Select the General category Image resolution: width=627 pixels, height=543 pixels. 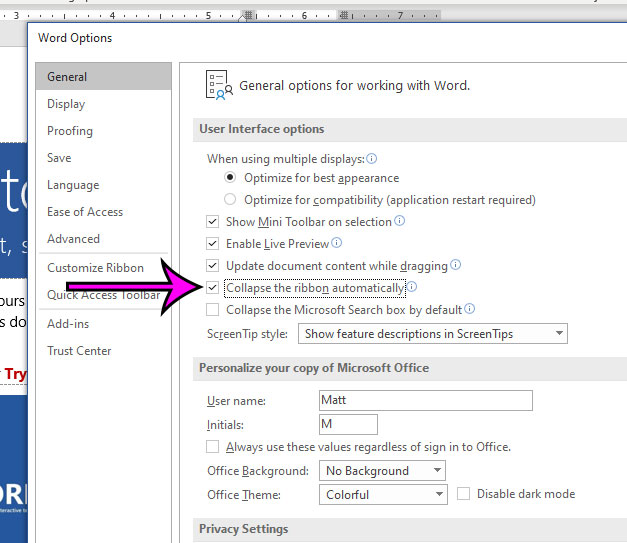103,76
